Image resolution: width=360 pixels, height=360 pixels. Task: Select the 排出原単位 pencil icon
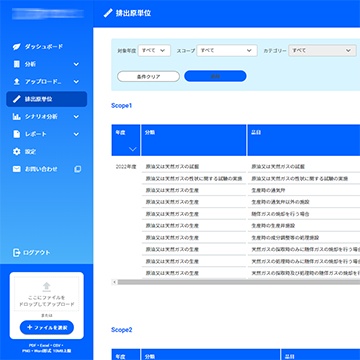pyautogui.click(x=16, y=99)
